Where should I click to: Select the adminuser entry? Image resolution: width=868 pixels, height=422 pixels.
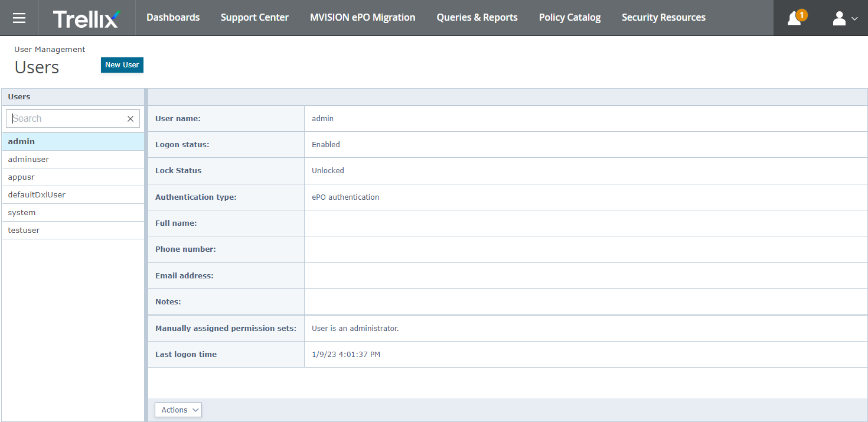pos(73,160)
